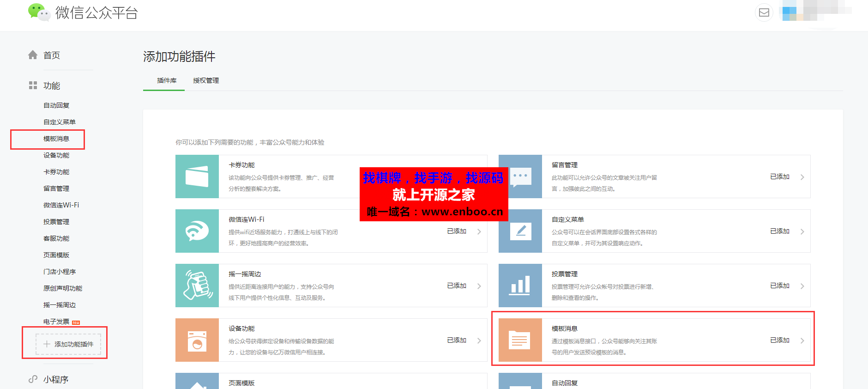Image resolution: width=868 pixels, height=389 pixels.
Task: Click the 留言管理 card title
Action: click(565, 165)
